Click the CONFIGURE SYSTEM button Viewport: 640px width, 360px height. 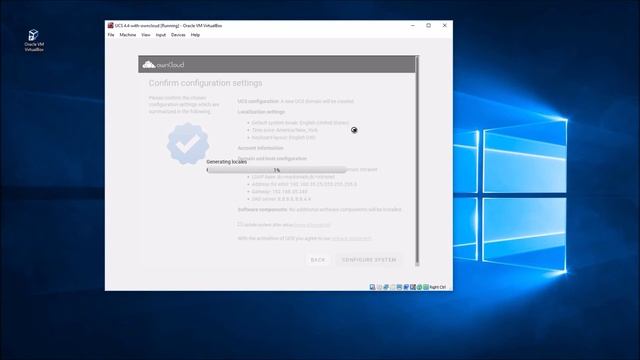(x=369, y=260)
